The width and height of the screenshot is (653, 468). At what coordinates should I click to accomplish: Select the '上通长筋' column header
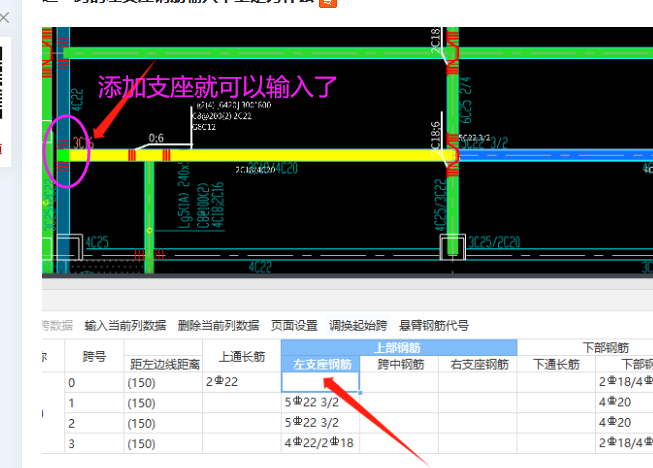(x=242, y=356)
